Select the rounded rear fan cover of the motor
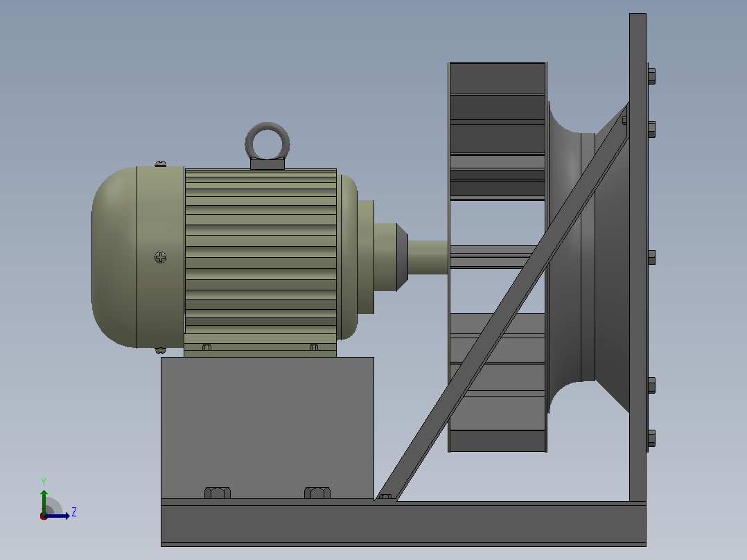747x560 pixels. pos(114,257)
